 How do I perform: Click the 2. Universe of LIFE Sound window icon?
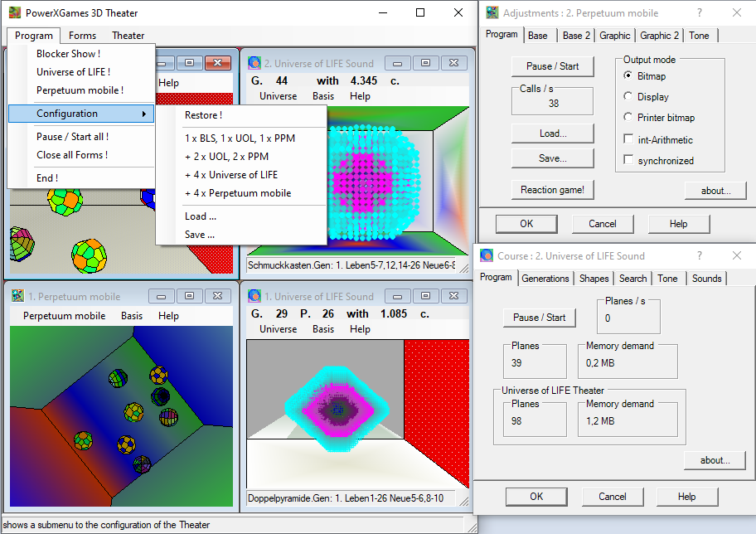pyautogui.click(x=254, y=63)
